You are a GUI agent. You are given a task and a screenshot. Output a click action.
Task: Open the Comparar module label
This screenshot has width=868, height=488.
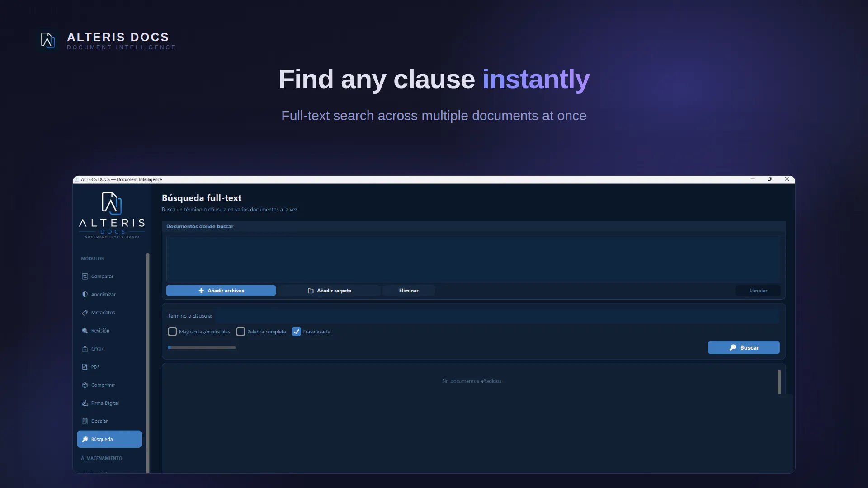(x=102, y=277)
